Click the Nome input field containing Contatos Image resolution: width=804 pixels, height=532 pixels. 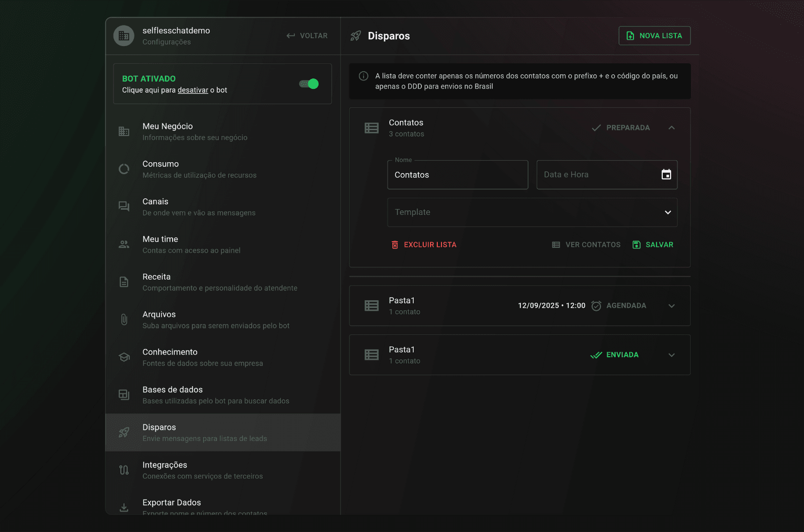(x=458, y=175)
